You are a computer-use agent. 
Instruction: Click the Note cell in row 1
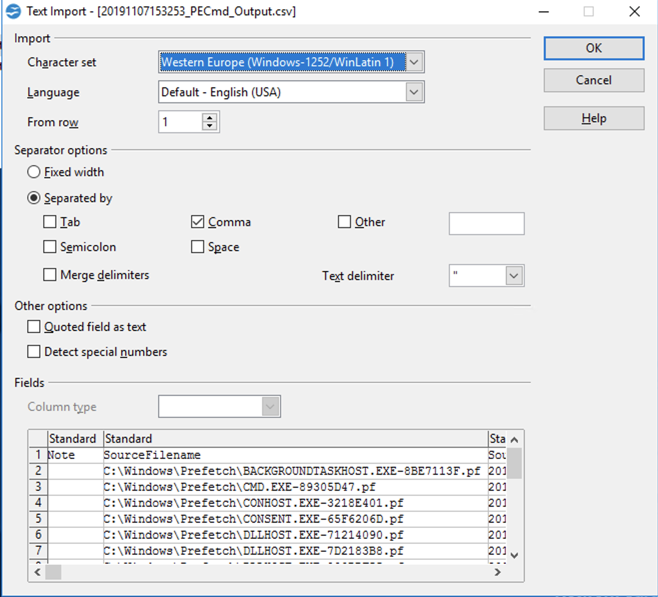point(75,455)
